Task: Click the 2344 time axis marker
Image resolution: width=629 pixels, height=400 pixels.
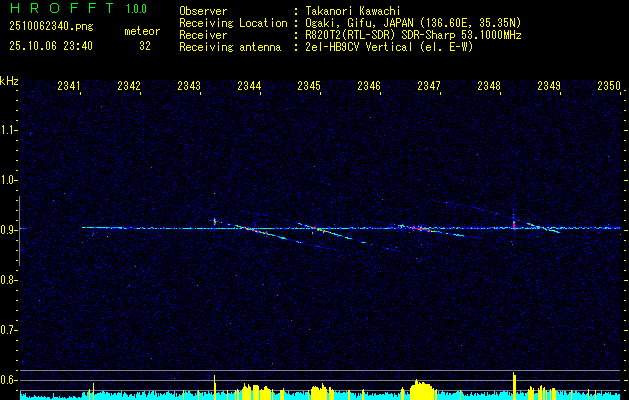Action: [249, 85]
